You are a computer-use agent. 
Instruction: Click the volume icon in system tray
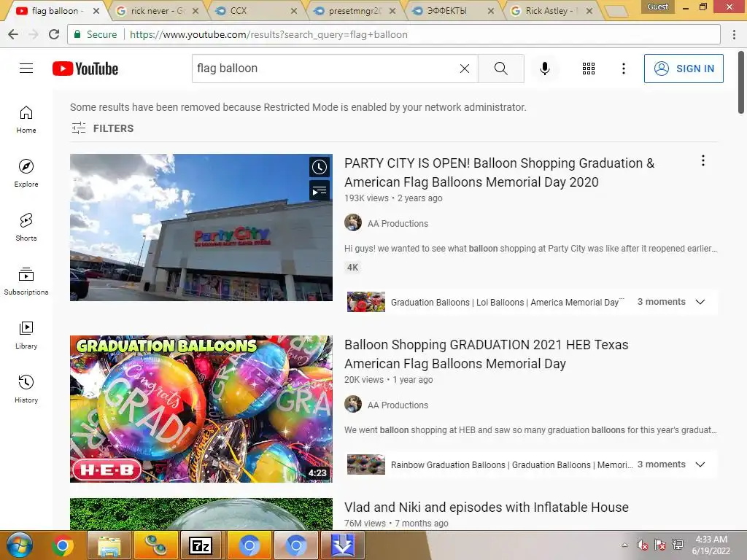pyautogui.click(x=642, y=545)
